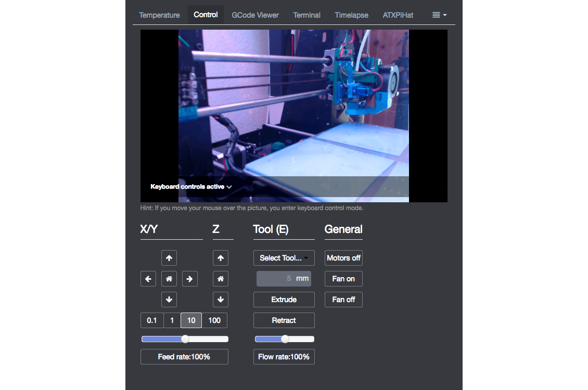This screenshot has height=390, width=588.
Task: Set jog step size to 0.1
Action: tap(151, 320)
